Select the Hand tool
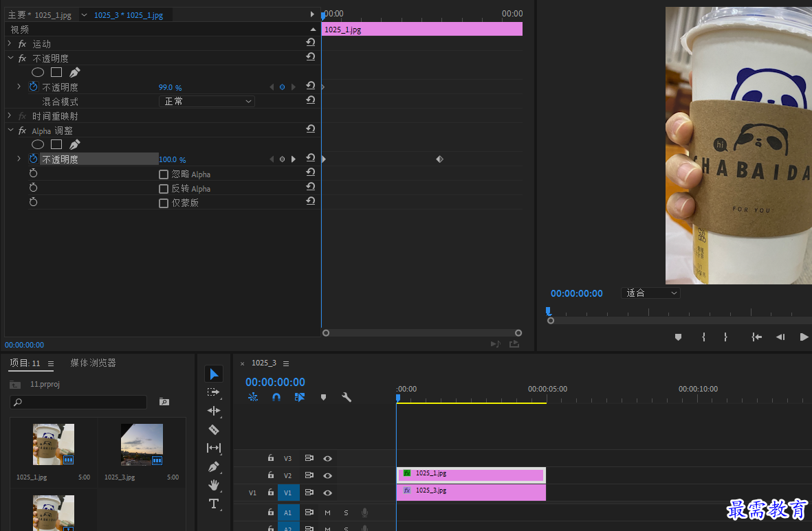This screenshot has height=531, width=812. click(214, 485)
